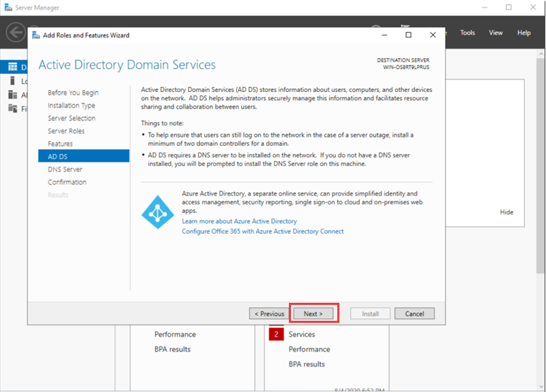Cancel the wizard
Screen dimensions: 546x392
click(x=414, y=314)
